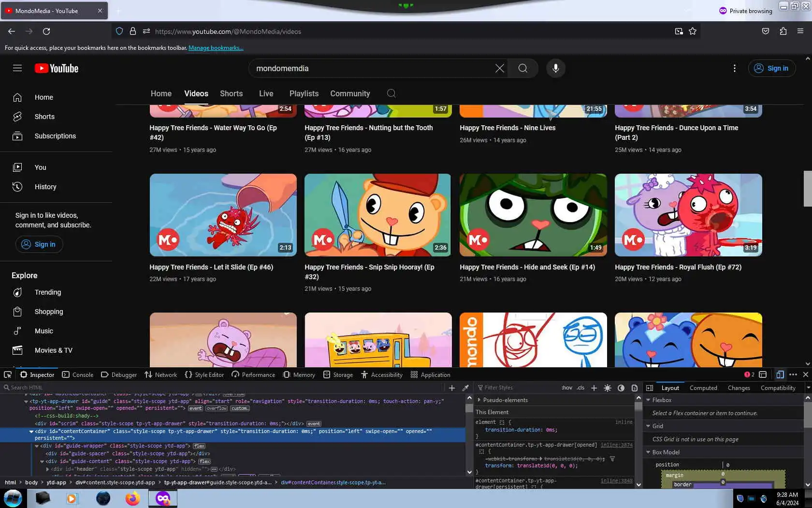Open the channel Playlists tab
This screenshot has height=508, width=812.
click(304, 93)
